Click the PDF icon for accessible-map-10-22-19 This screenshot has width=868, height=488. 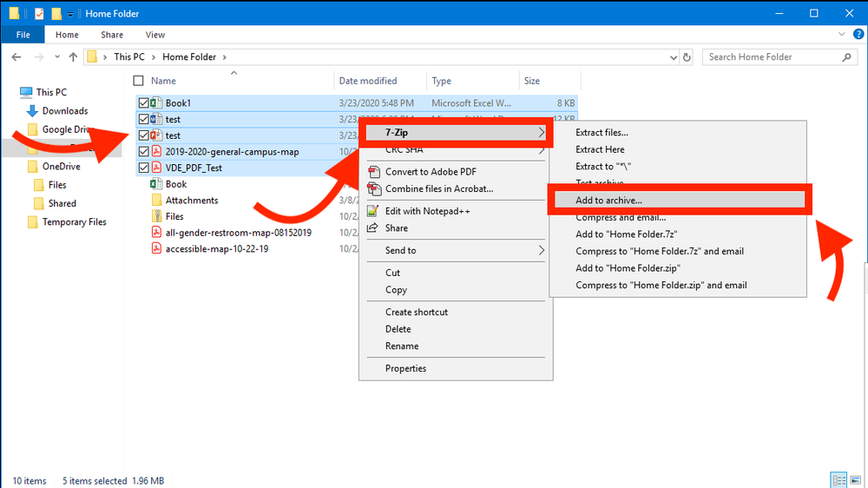pyautogui.click(x=156, y=249)
